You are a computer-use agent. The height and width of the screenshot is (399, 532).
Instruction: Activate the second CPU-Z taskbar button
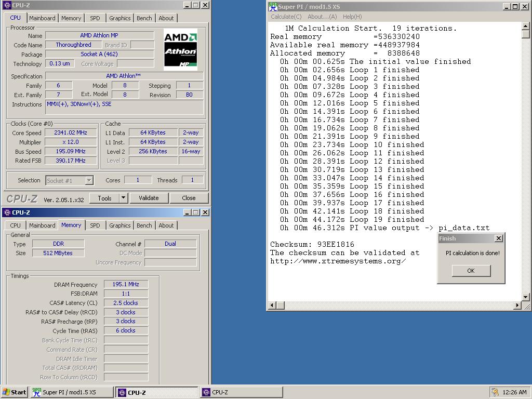click(242, 392)
